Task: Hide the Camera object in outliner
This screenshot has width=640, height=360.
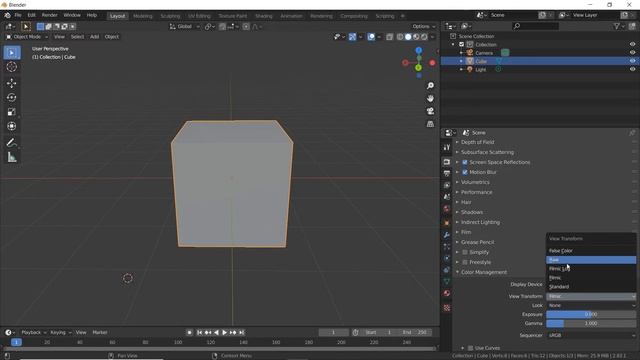Action: 632,53
